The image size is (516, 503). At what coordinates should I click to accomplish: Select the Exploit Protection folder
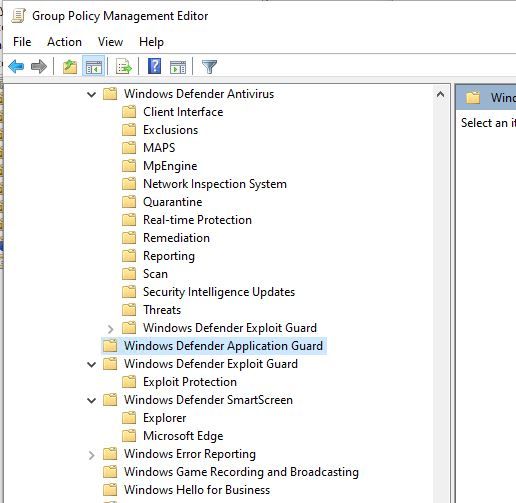click(190, 382)
